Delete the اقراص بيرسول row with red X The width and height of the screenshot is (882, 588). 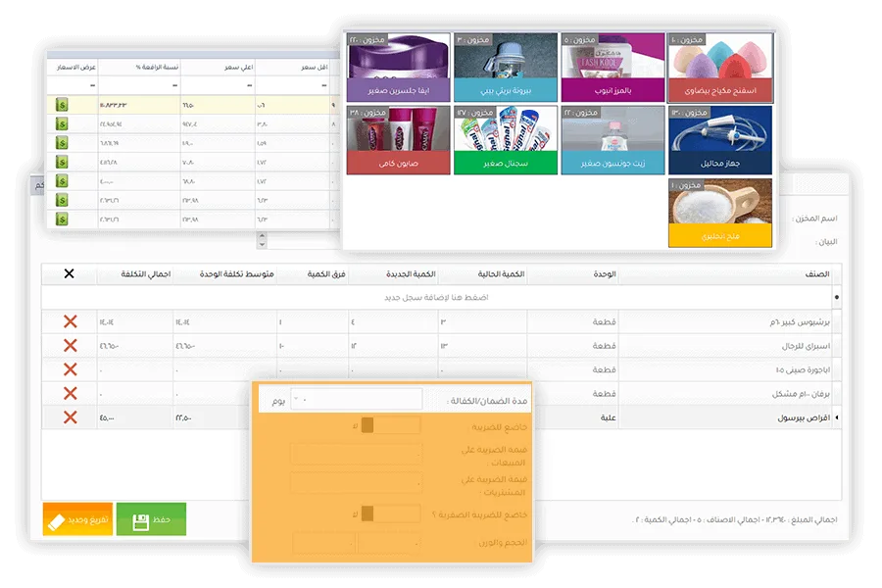70,417
